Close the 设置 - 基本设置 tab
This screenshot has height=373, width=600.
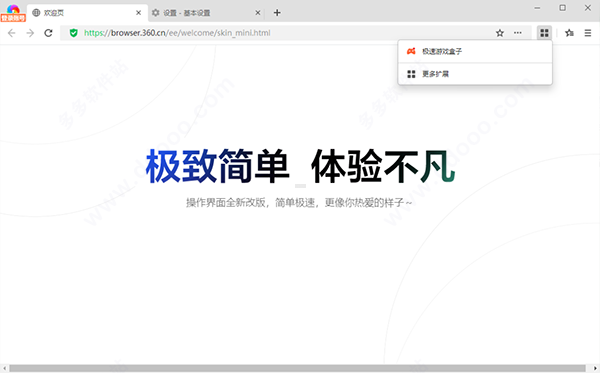(258, 13)
